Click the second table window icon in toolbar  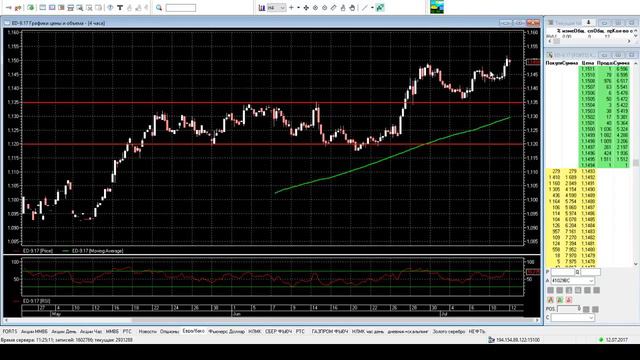[52, 8]
